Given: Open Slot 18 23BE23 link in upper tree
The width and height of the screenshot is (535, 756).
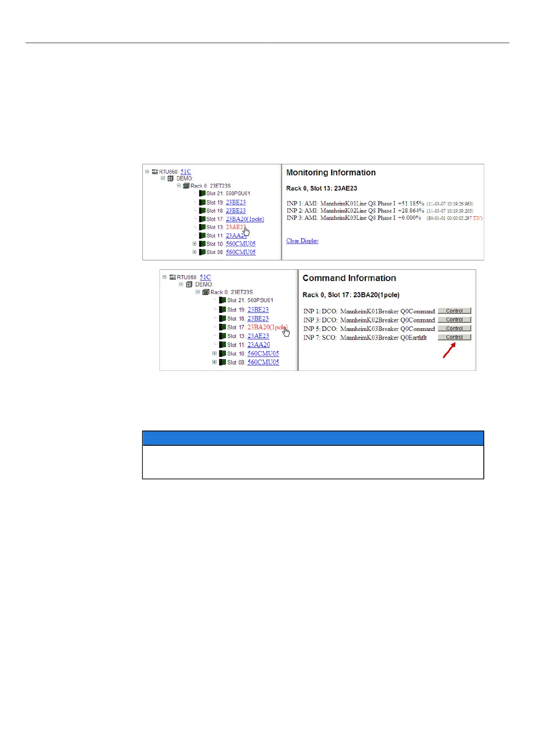Looking at the screenshot, I should (x=236, y=211).
